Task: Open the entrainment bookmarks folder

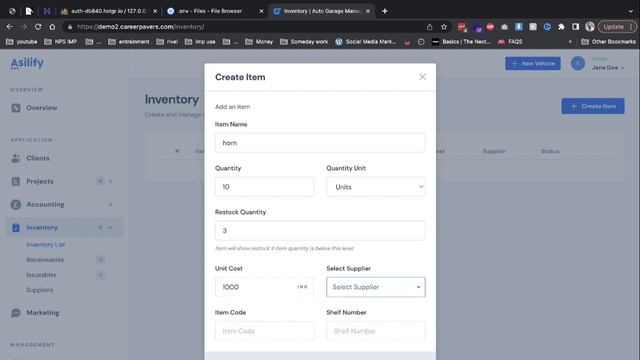Action: (129, 42)
